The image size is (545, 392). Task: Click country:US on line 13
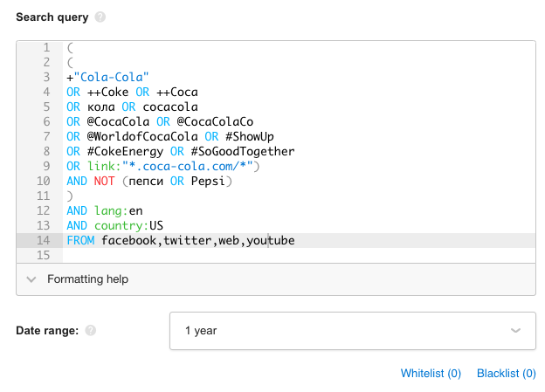click(128, 226)
